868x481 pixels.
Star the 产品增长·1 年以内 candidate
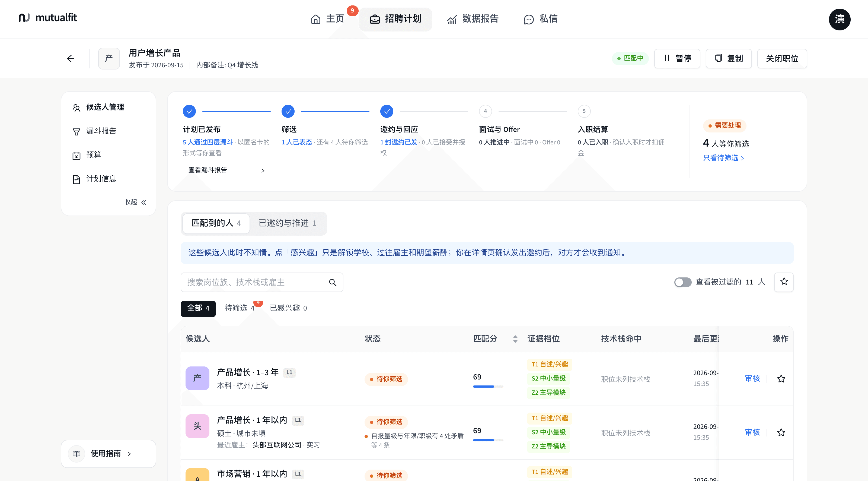[781, 432]
